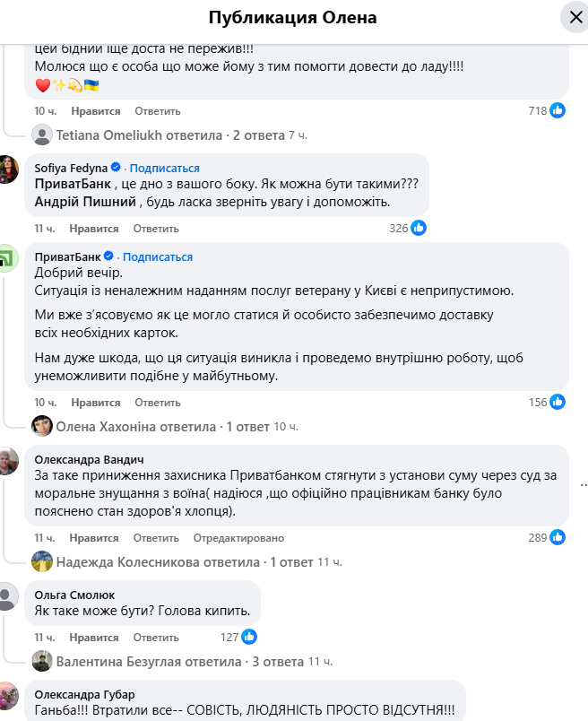Click the like reaction icon showing 326
This screenshot has width=588, height=721.
pyautogui.click(x=419, y=228)
